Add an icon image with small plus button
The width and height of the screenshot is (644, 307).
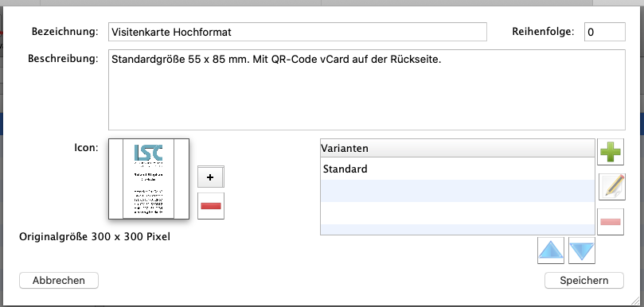pyautogui.click(x=211, y=177)
